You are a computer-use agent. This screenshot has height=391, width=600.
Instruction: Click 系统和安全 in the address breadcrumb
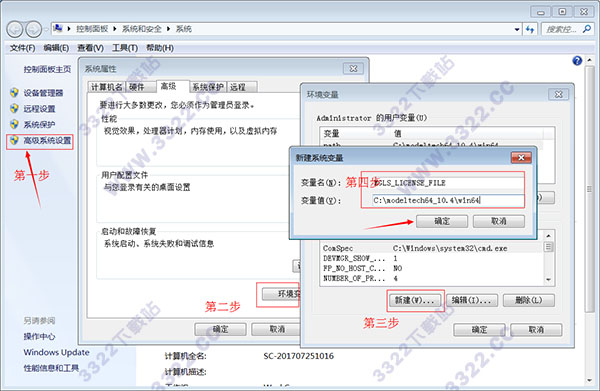[142, 29]
